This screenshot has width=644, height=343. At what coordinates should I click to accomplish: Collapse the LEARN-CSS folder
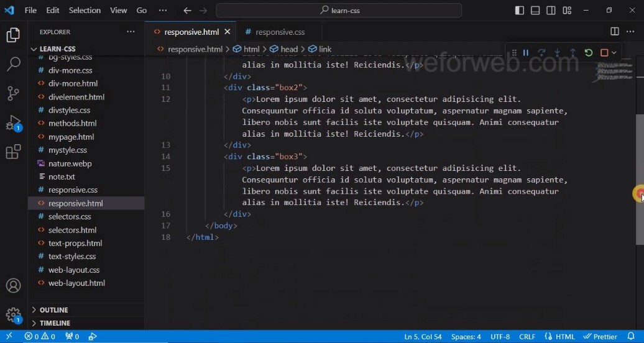pyautogui.click(x=57, y=49)
